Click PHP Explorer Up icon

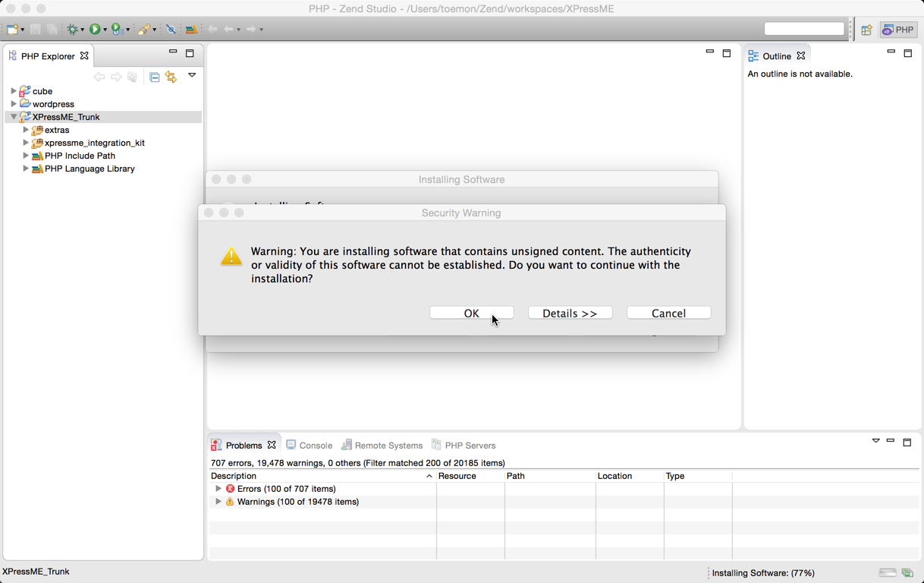(132, 77)
